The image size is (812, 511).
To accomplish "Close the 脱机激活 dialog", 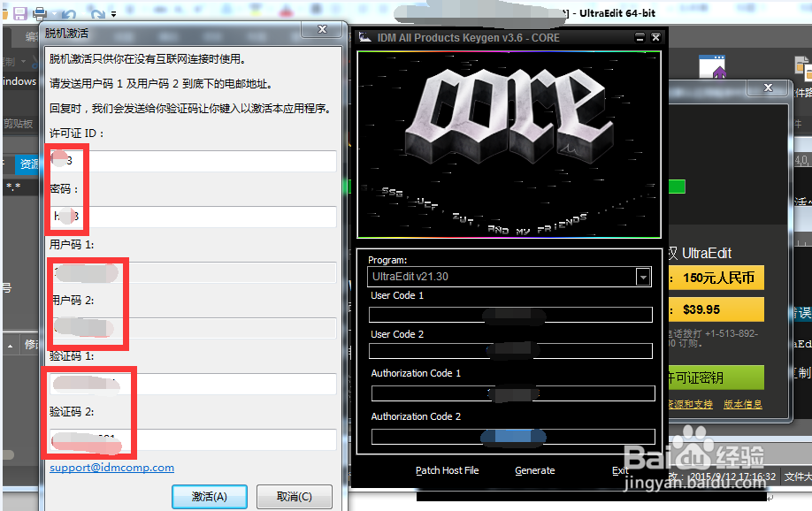I will point(322,29).
